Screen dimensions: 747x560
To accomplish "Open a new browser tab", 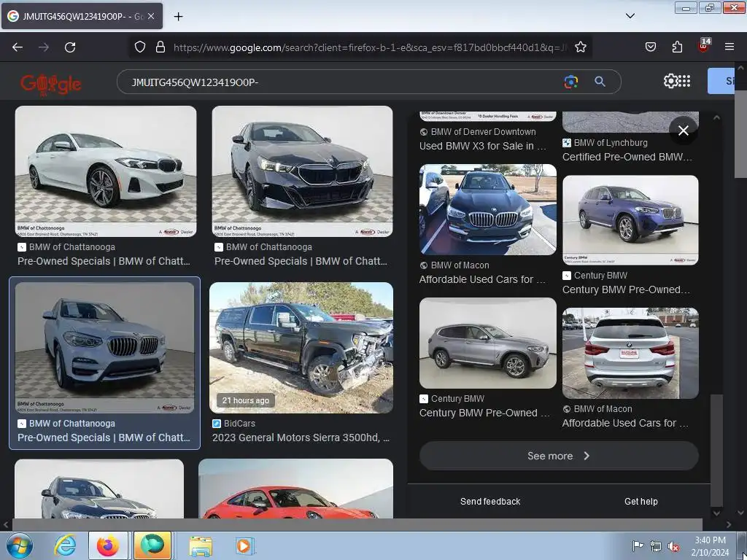I will click(178, 17).
